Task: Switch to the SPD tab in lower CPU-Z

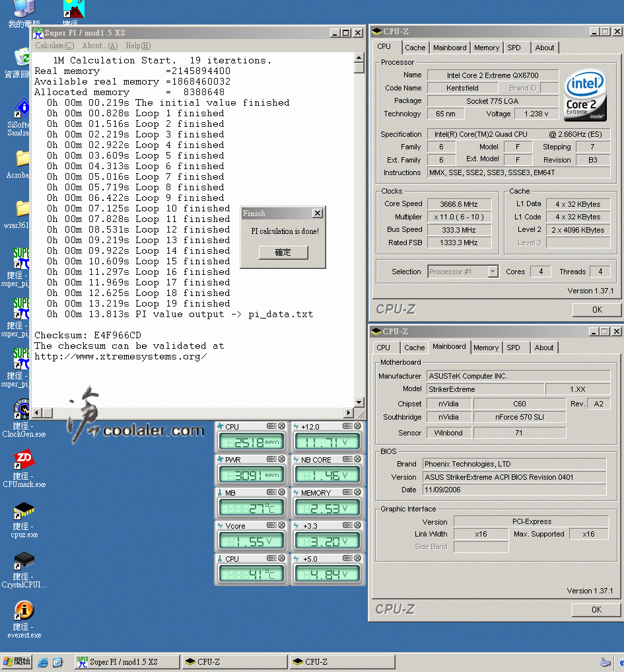Action: [513, 348]
